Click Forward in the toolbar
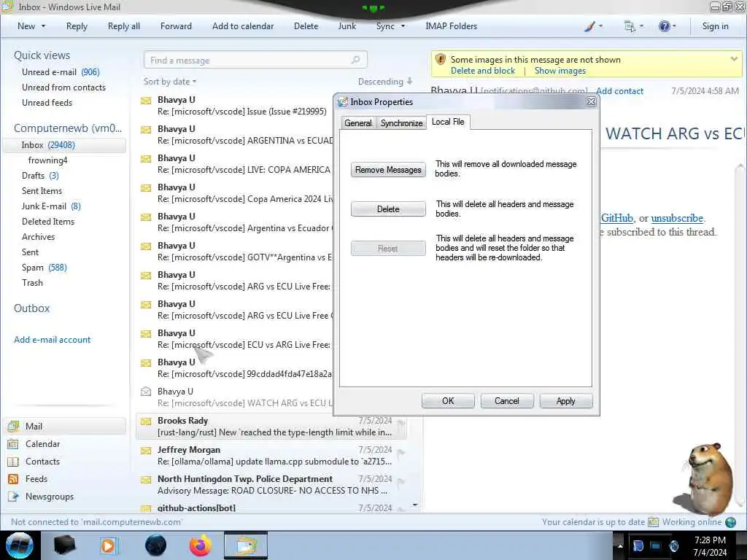The height and width of the screenshot is (560, 747). pos(176,26)
